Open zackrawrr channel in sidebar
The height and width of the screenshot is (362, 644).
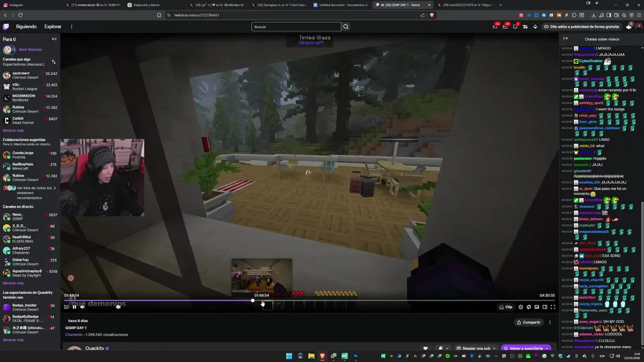coord(30,75)
